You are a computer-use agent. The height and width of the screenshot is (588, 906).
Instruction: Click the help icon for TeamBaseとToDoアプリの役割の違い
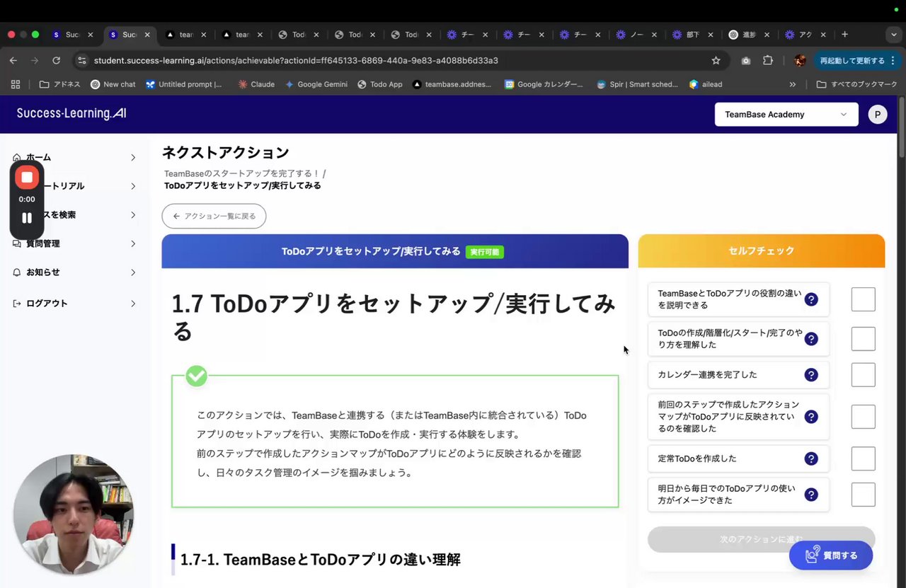tap(811, 299)
